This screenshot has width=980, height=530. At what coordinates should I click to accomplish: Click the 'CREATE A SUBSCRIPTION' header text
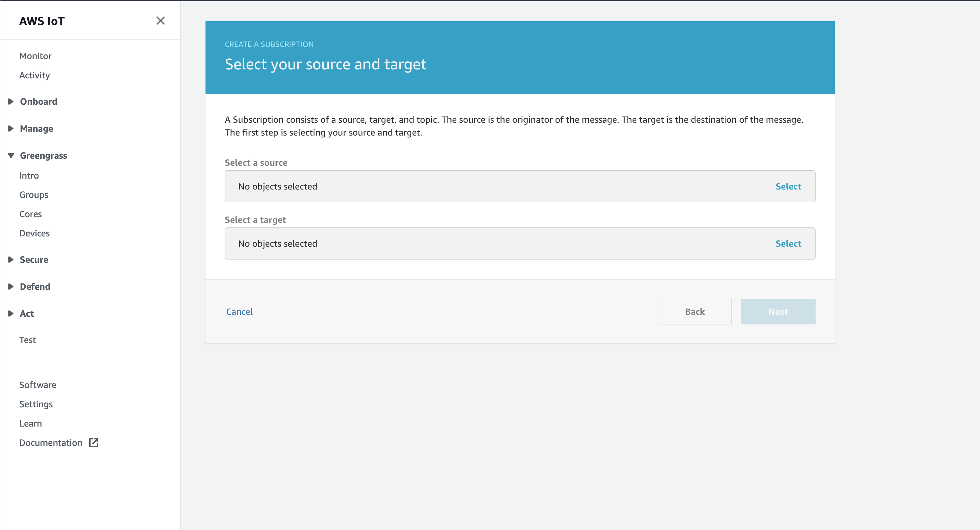269,44
